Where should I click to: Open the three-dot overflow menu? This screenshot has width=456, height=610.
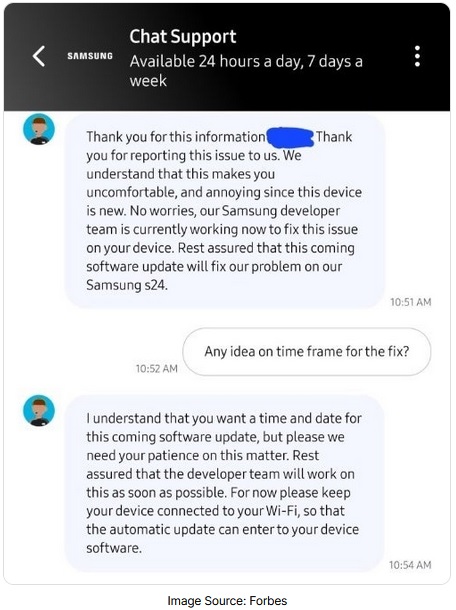[x=417, y=56]
